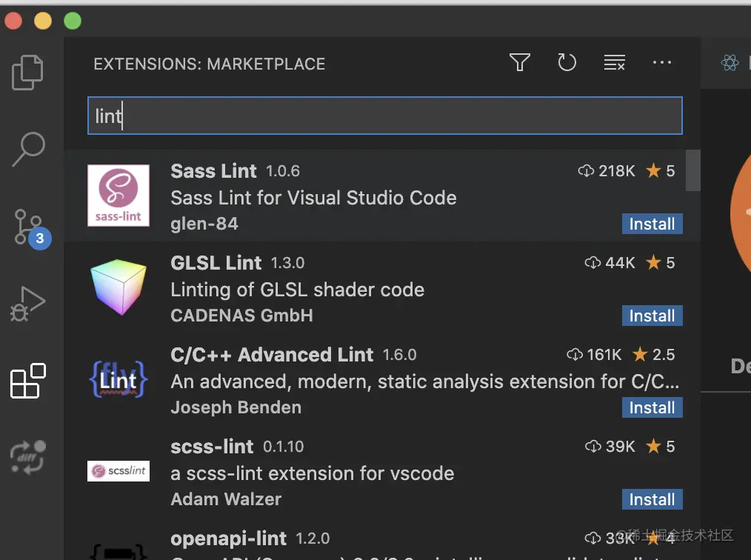Open the Explorer view in activity bar

tap(27, 73)
